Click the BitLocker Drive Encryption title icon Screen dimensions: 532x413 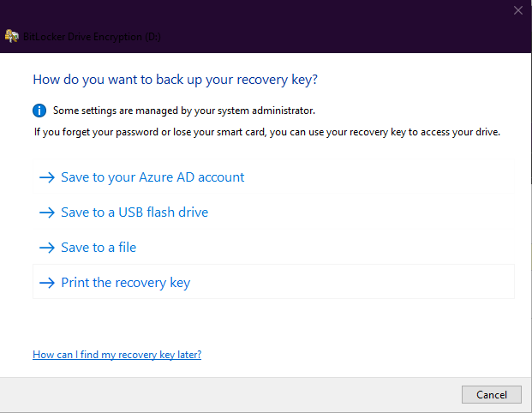click(12, 37)
